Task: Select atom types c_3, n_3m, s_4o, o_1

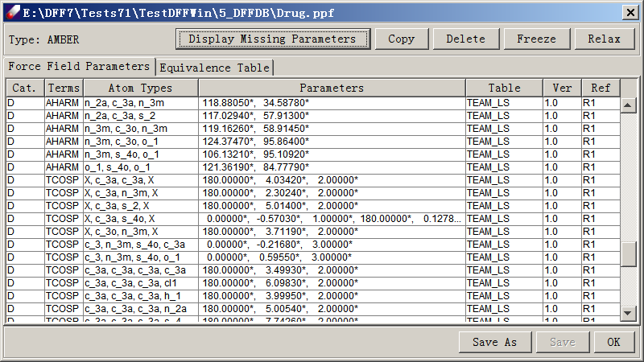Action: (x=141, y=257)
